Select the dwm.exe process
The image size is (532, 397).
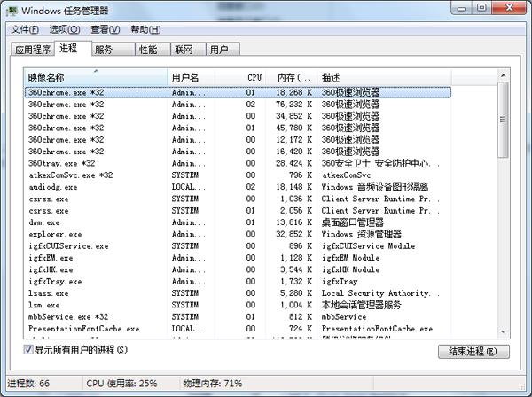[x=238, y=222]
